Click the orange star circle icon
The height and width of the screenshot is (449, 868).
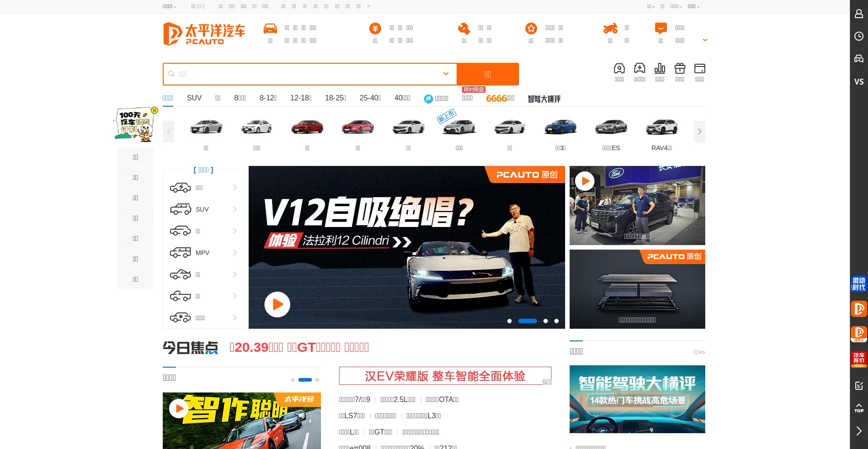[531, 28]
